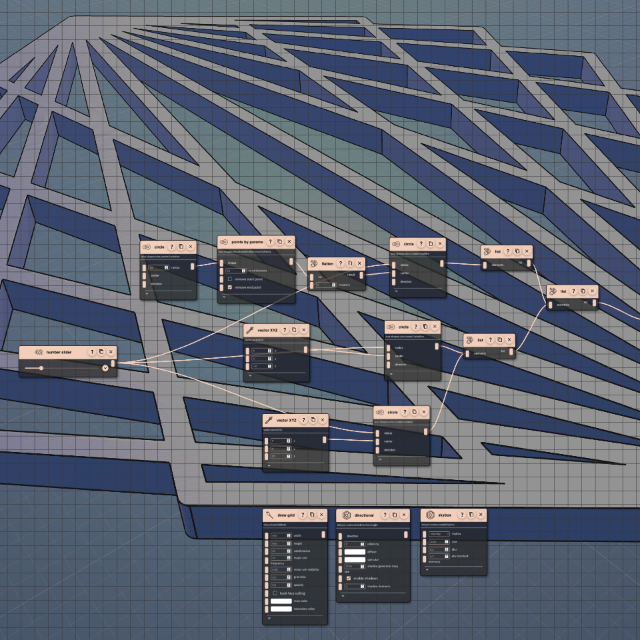
Task: Delete the directional light node
Action: coord(404,515)
